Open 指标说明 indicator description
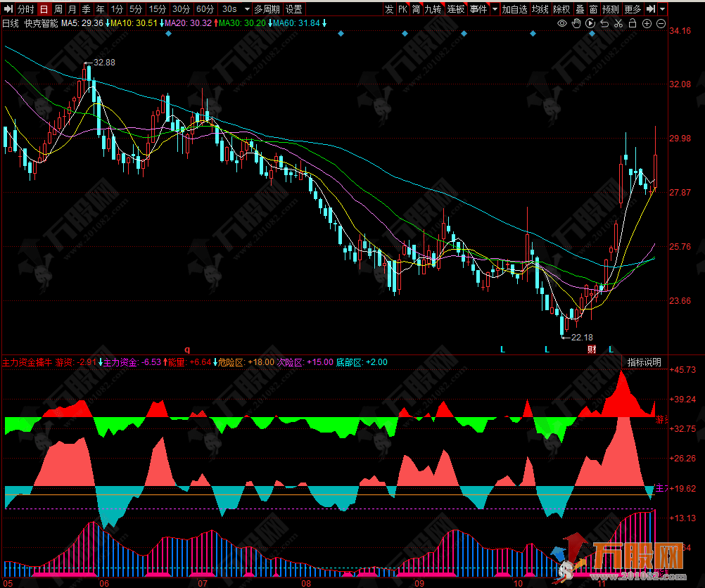This screenshot has width=705, height=588. point(644,362)
